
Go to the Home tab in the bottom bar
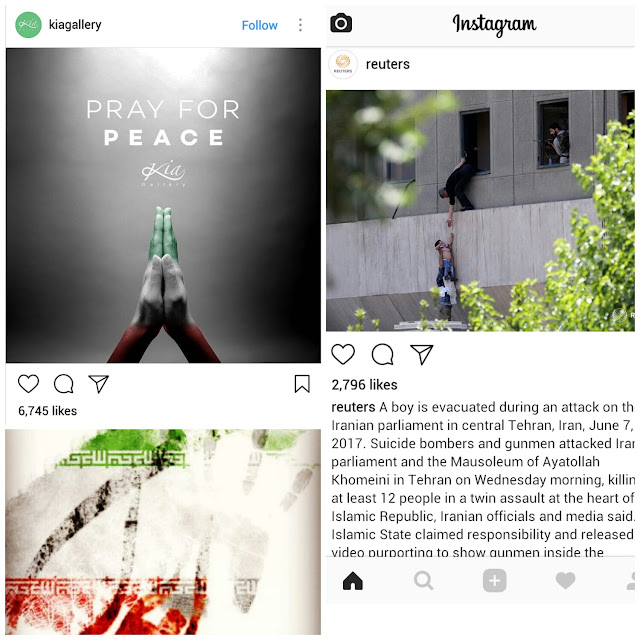[353, 580]
